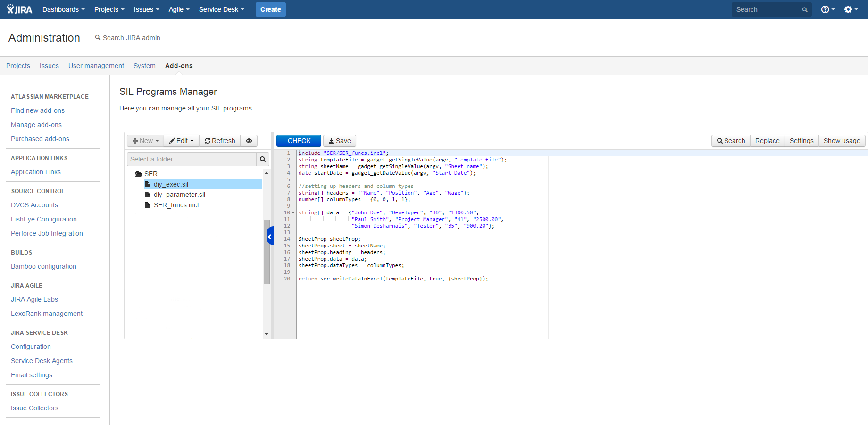Open the Issues dropdown in top bar
The width and height of the screenshot is (868, 425).
tap(147, 9)
